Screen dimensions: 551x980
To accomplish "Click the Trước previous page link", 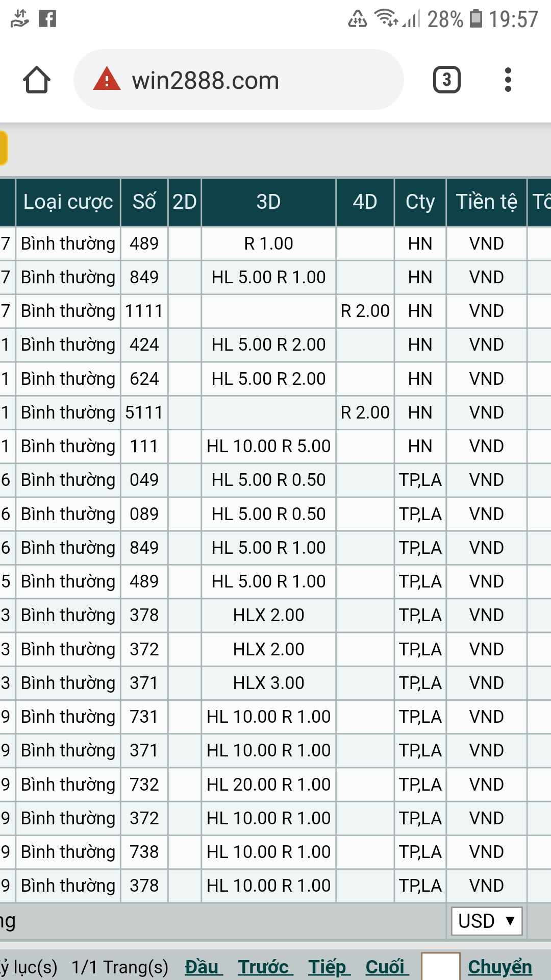I will point(264,967).
